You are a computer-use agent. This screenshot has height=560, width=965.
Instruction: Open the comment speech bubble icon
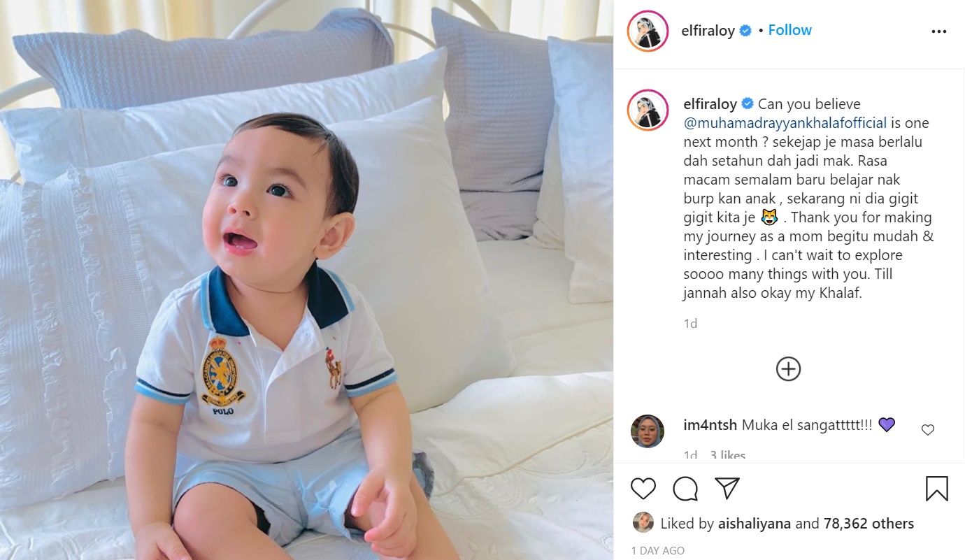[x=685, y=488]
